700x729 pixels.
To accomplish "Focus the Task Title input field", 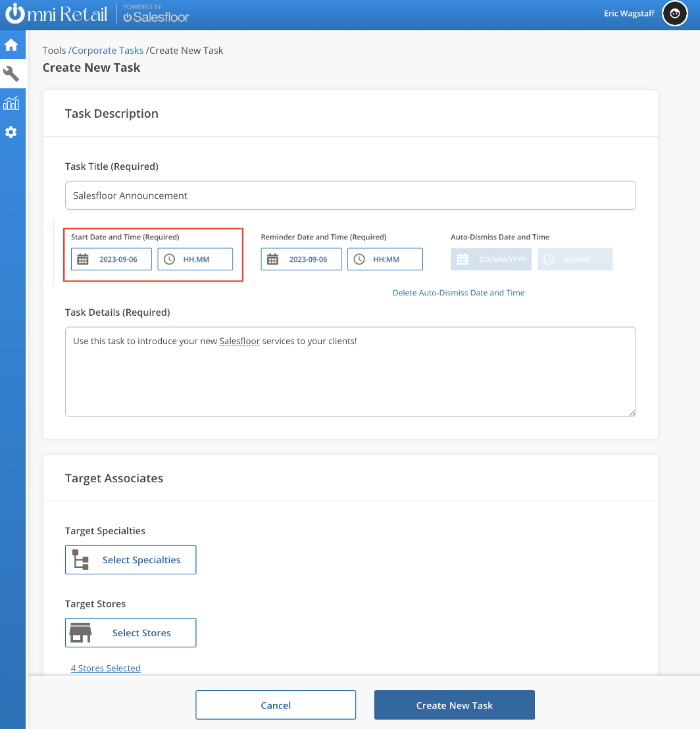I will click(351, 195).
